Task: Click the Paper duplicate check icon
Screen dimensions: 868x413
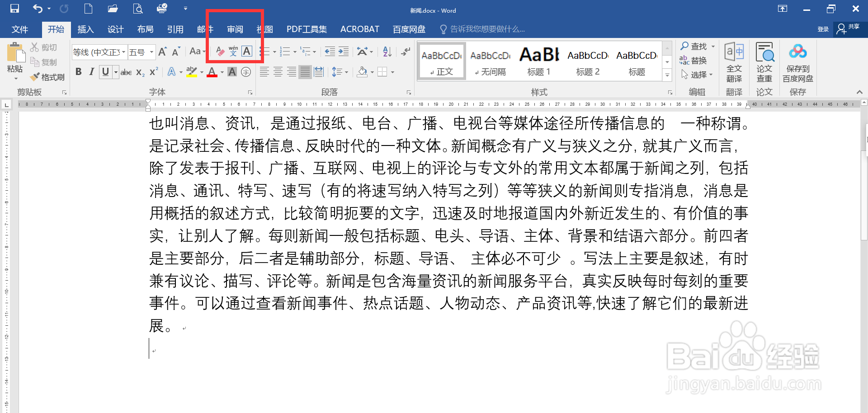Action: click(x=764, y=62)
